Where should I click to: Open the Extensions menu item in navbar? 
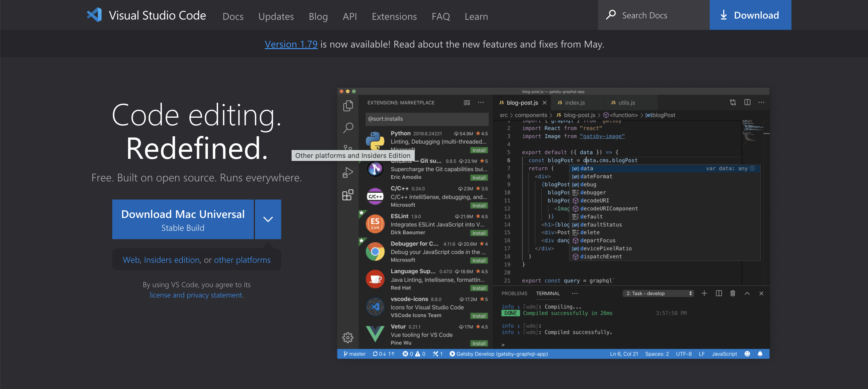coord(394,16)
